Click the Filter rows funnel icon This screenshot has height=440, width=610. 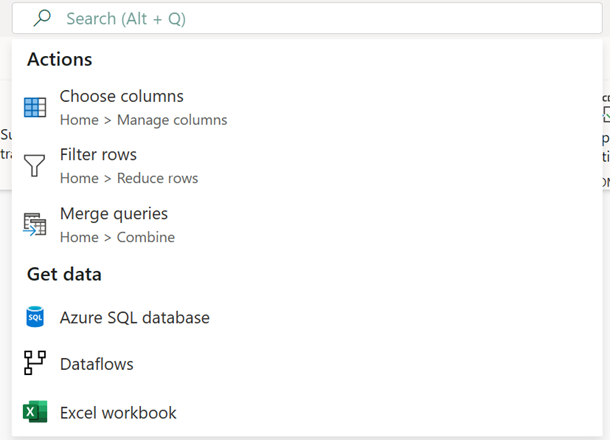35,166
